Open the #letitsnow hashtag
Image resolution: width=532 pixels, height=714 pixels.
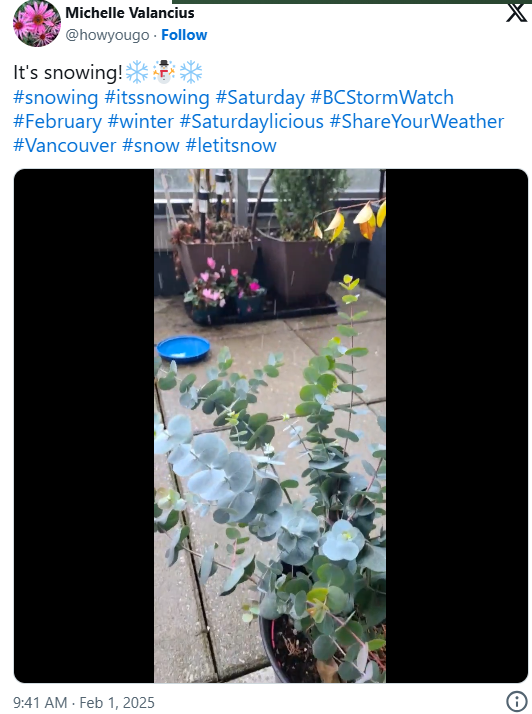(231, 146)
